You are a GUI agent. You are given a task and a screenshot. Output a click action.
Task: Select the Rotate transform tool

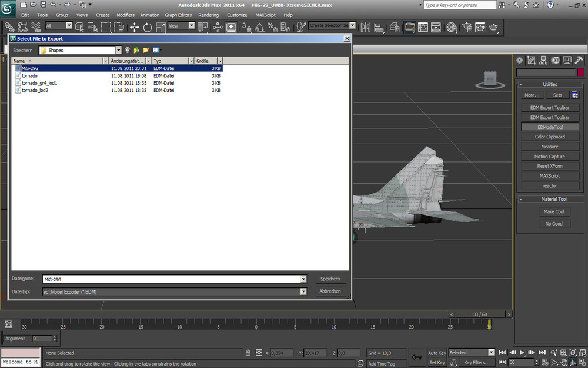[148, 27]
